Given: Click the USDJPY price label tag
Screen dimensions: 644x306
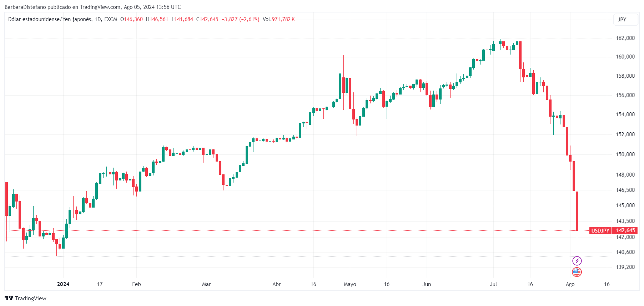Looking at the screenshot, I should 600,231.
